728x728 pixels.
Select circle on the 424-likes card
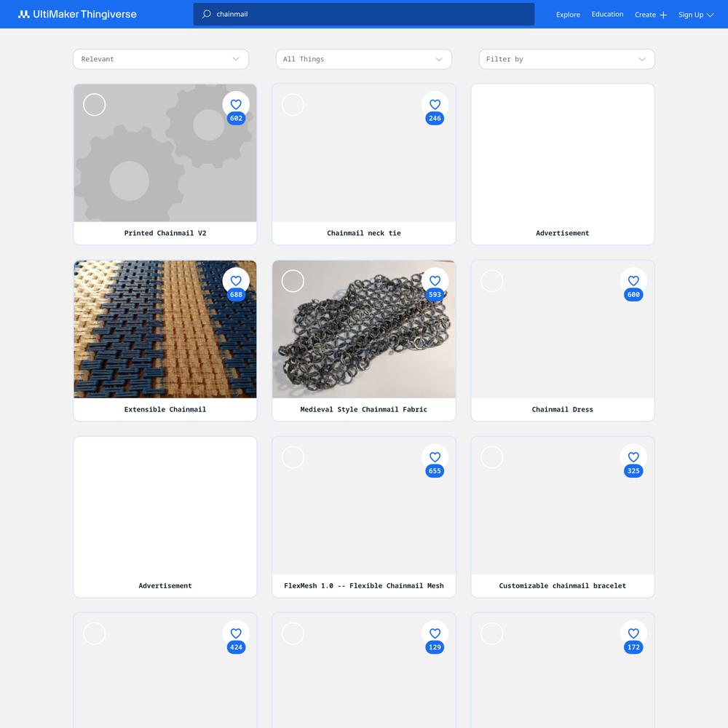[94, 634]
